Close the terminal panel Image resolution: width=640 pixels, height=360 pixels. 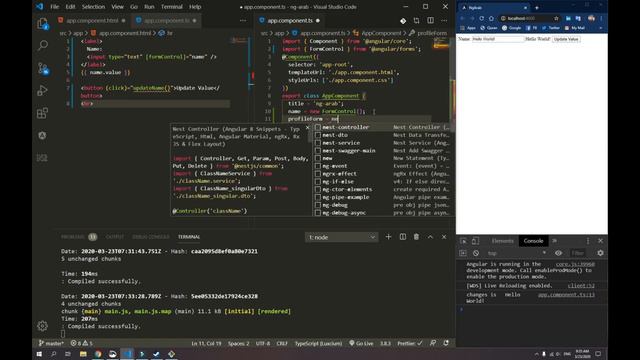coord(444,237)
